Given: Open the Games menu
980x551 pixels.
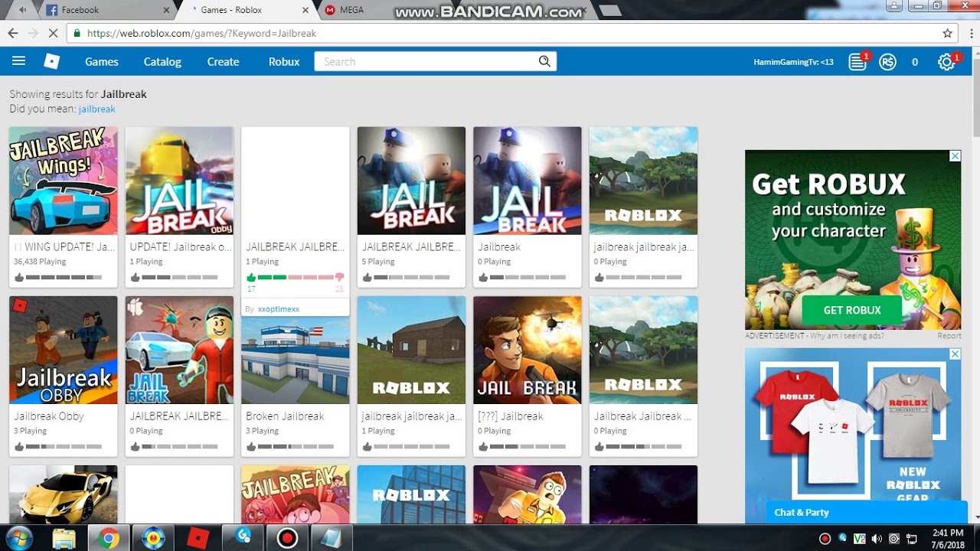Looking at the screenshot, I should coord(102,62).
